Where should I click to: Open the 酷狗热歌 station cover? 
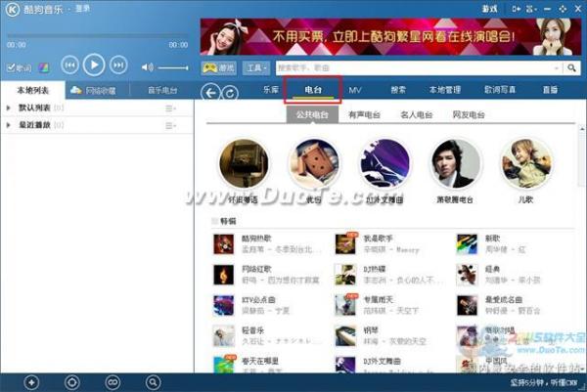223,243
